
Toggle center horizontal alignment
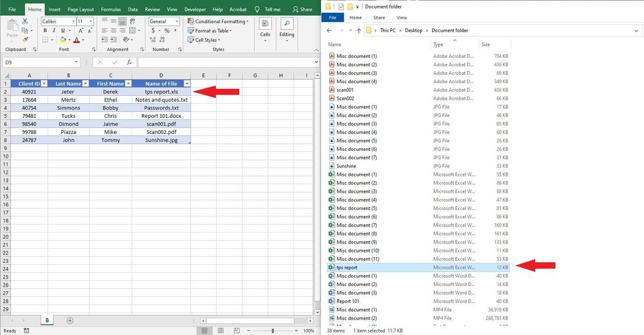(113, 30)
